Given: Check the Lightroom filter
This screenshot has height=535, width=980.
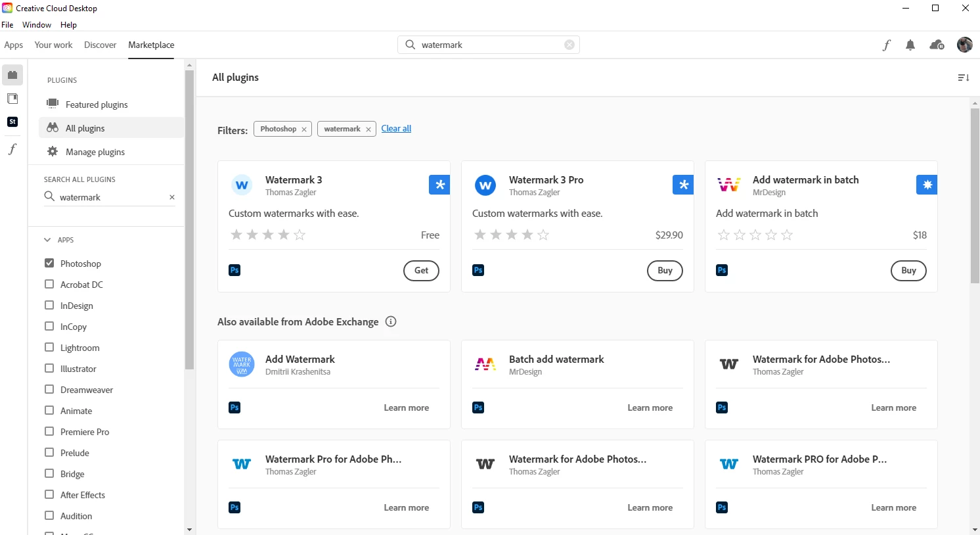Looking at the screenshot, I should tap(49, 347).
